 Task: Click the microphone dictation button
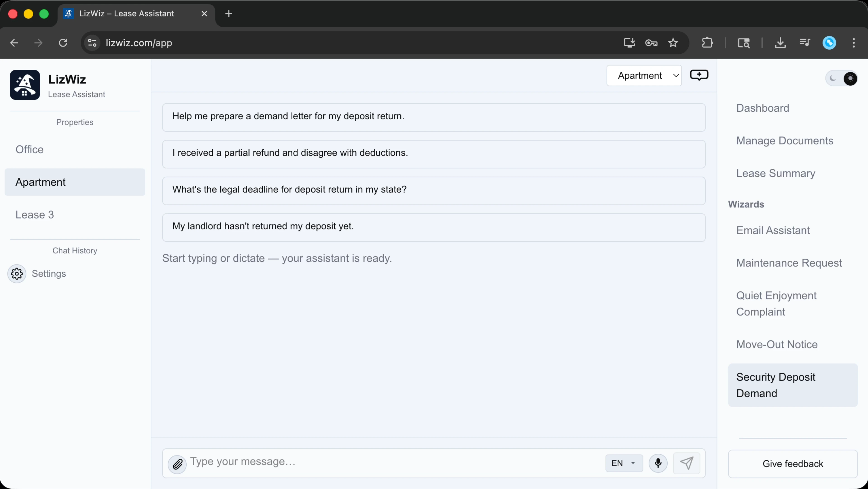(x=658, y=463)
